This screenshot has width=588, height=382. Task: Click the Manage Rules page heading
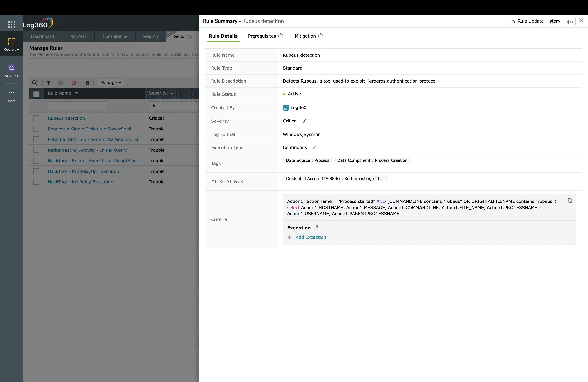[46, 48]
